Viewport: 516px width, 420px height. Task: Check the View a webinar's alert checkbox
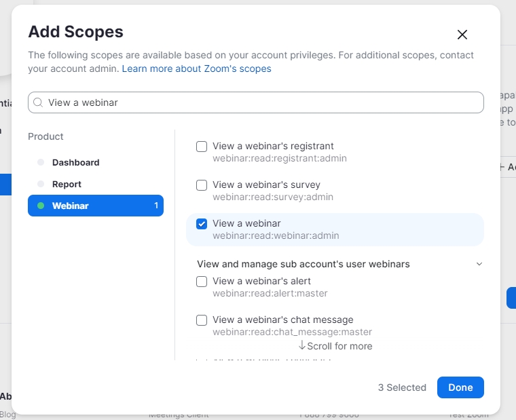click(202, 282)
